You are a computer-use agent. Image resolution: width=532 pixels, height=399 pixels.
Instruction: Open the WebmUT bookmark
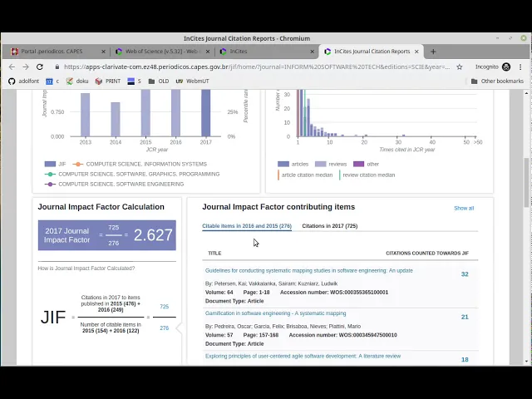(192, 81)
